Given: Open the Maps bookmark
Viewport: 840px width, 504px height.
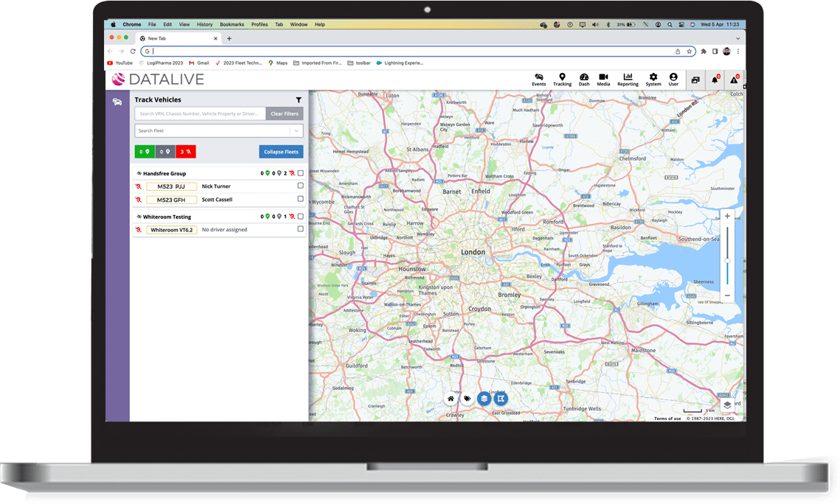Looking at the screenshot, I should click(x=278, y=63).
